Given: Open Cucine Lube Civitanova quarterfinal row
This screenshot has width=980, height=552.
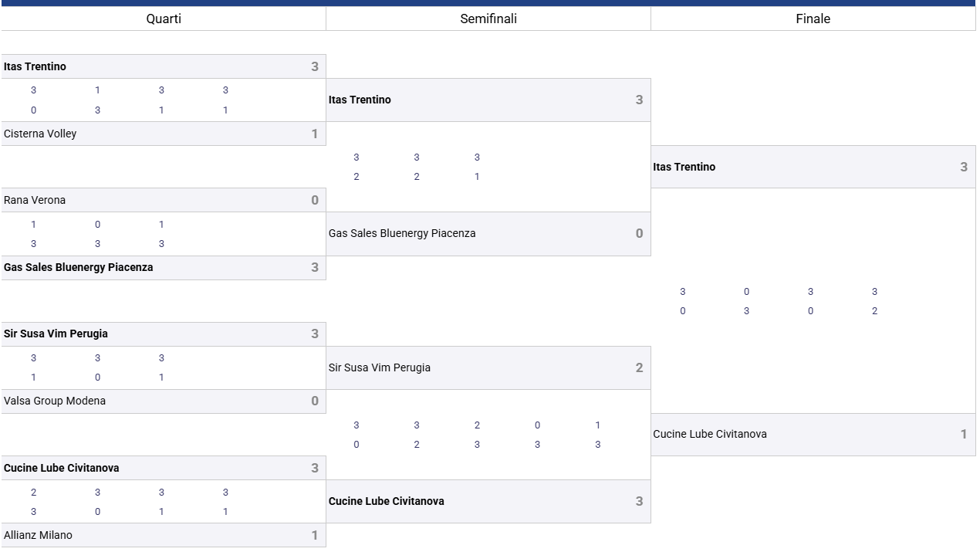Looking at the screenshot, I should (163, 468).
